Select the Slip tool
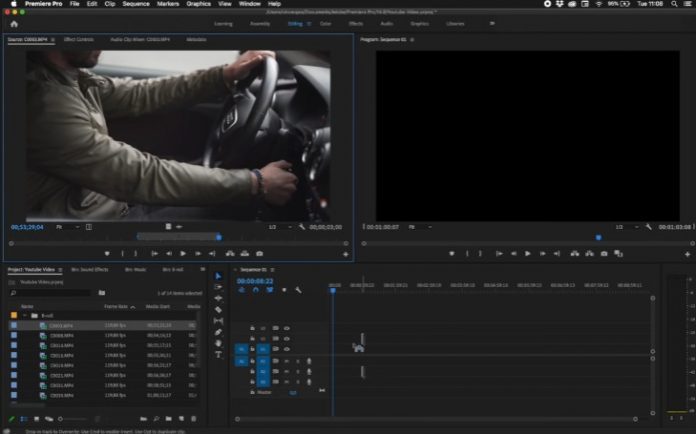The height and width of the screenshot is (434, 696). pos(218,320)
